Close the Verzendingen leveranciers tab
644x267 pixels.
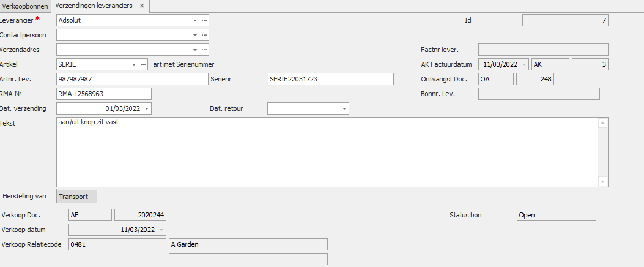(142, 6)
